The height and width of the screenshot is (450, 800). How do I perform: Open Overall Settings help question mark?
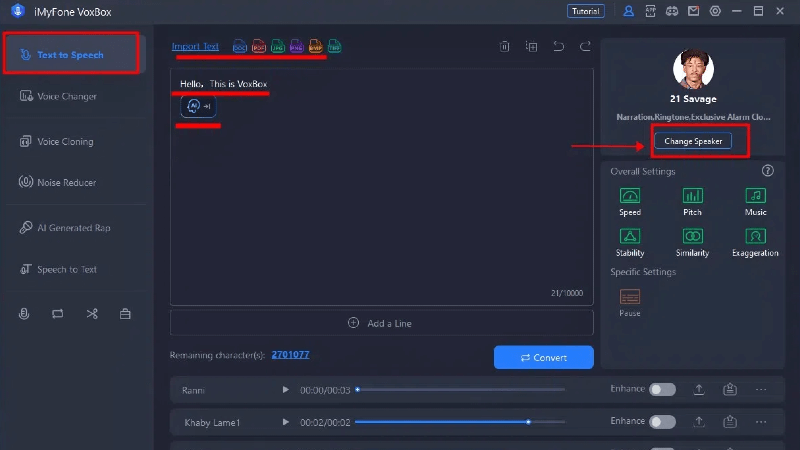tap(767, 171)
